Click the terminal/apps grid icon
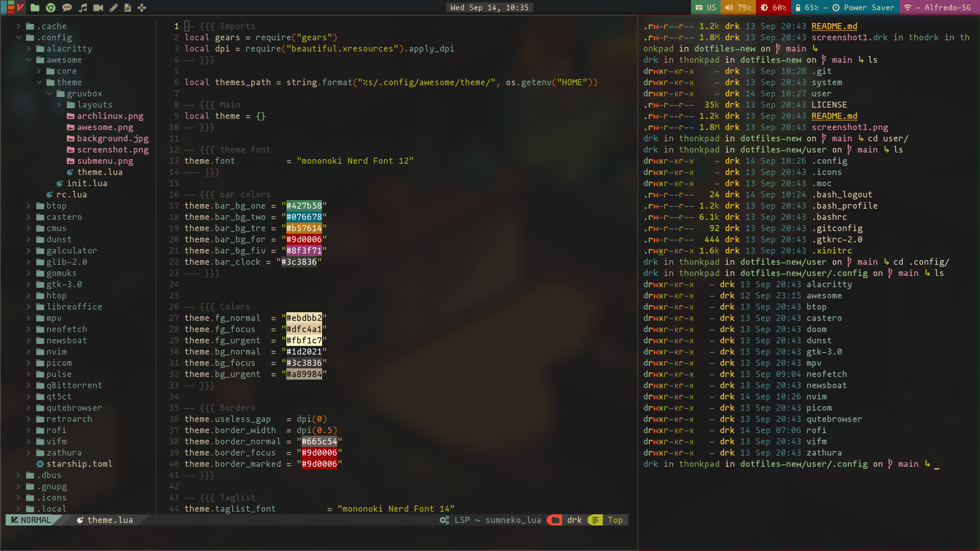Screen dimensions: 980x551 coord(141,8)
